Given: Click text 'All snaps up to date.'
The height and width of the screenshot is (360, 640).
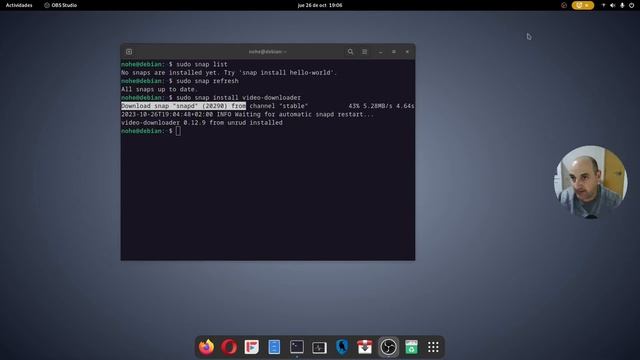Looking at the screenshot, I should click(x=159, y=89).
